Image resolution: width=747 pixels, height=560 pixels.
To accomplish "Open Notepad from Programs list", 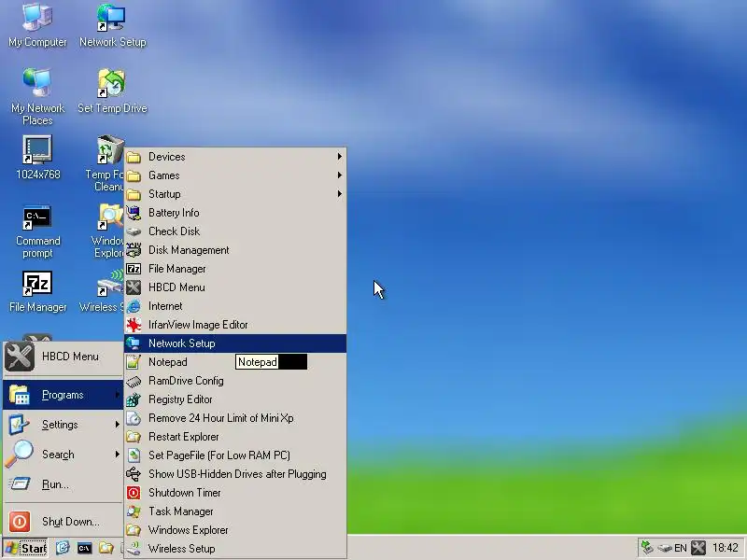I will (235, 362).
